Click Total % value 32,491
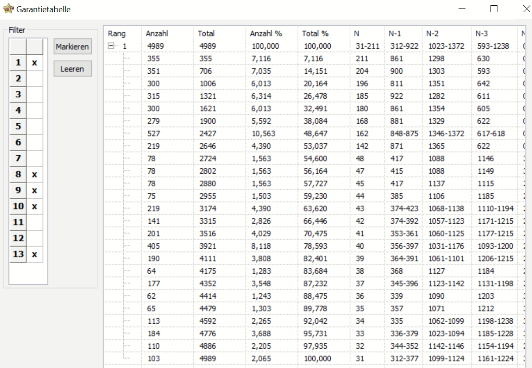 315,109
